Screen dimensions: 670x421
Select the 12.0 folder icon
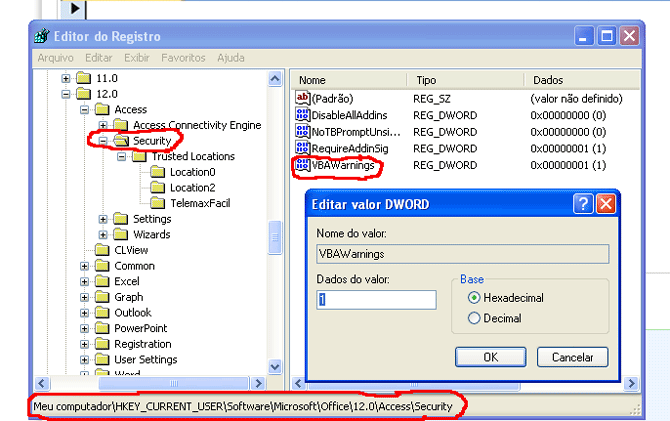tap(84, 94)
